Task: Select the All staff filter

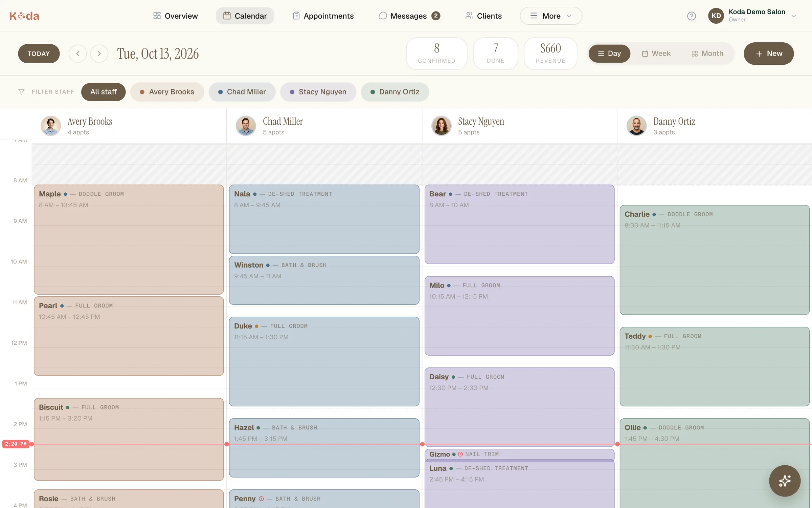Action: pyautogui.click(x=103, y=92)
